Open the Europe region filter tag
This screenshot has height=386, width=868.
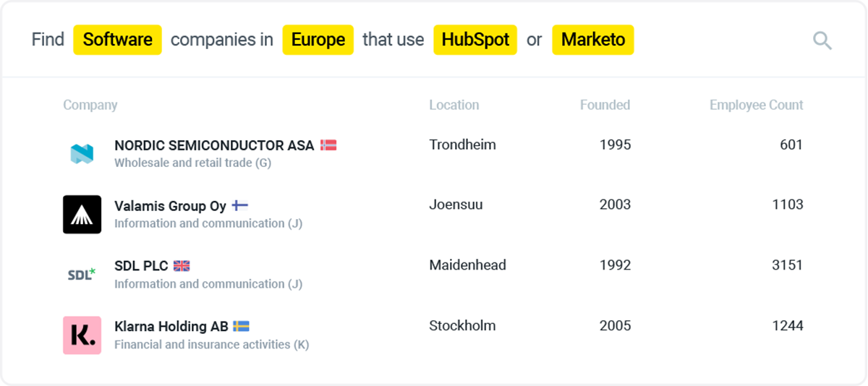pos(318,40)
